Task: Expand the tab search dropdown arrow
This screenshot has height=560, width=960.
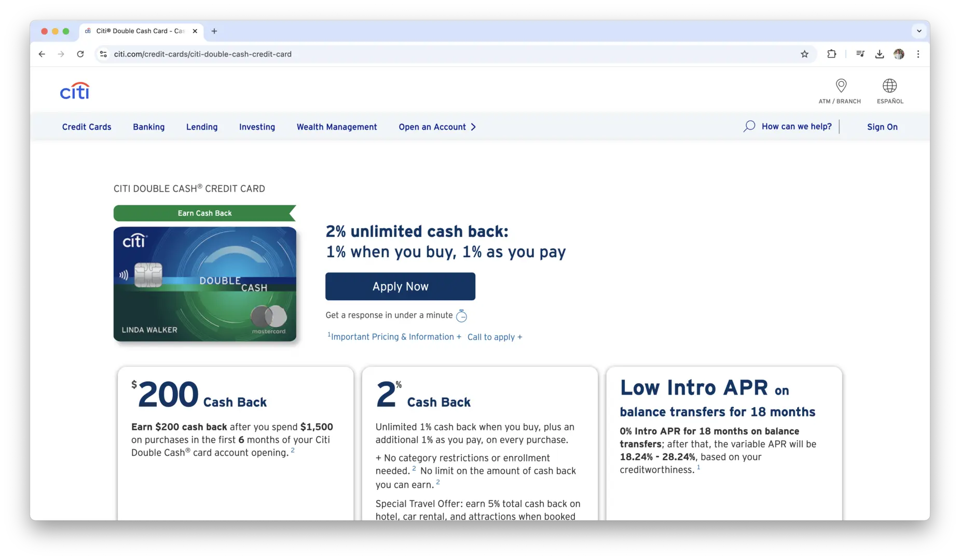Action: [x=919, y=31]
